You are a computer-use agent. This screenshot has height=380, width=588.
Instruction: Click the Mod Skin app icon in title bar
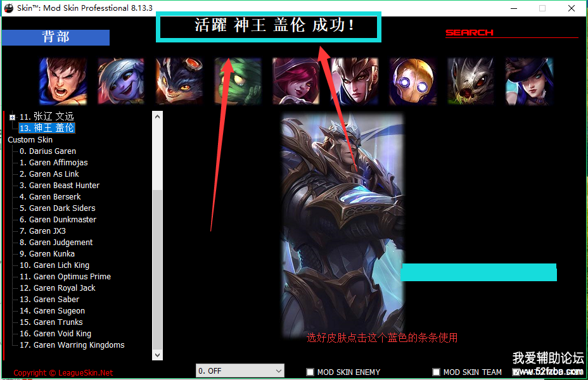[x=9, y=8]
